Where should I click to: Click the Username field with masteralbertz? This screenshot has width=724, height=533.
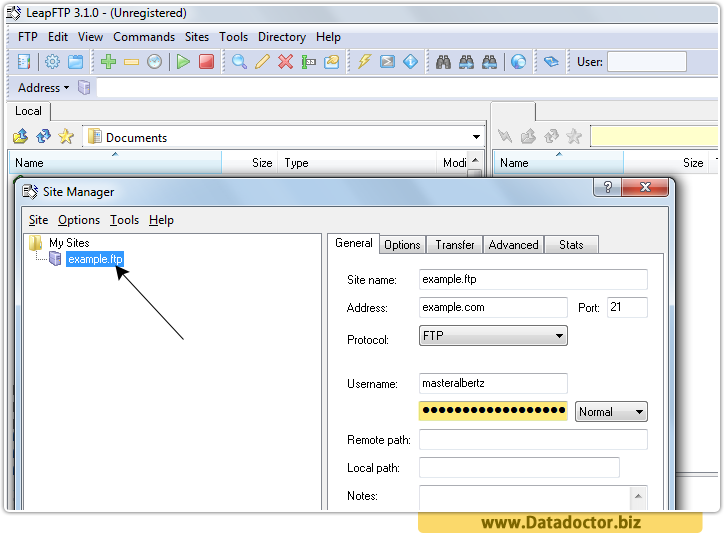coord(493,383)
